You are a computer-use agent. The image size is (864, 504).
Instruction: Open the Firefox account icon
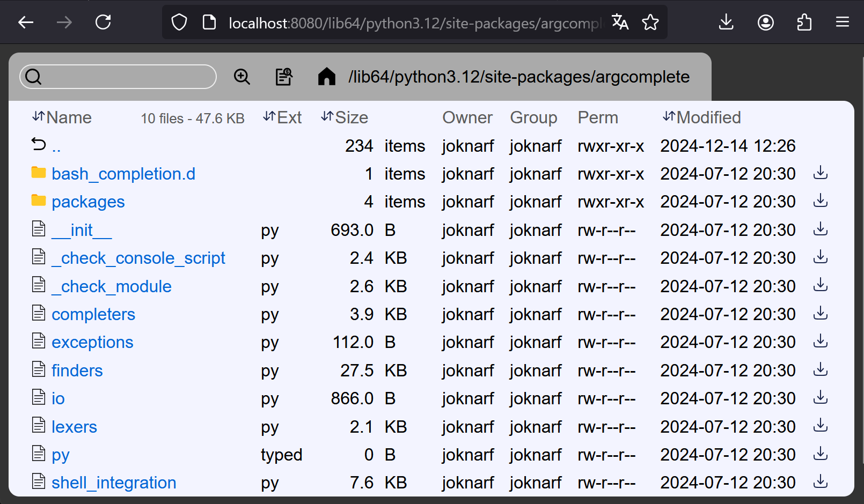[x=765, y=23]
